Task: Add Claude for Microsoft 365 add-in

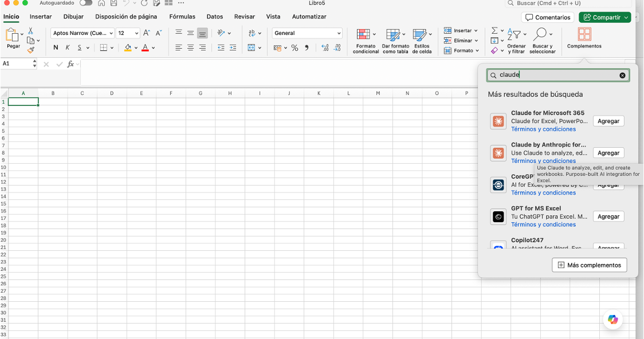Action: tap(608, 121)
